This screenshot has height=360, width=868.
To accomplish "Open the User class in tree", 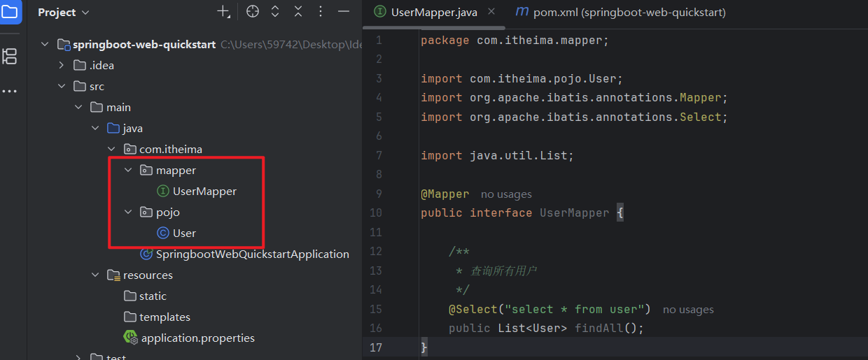I will click(184, 233).
